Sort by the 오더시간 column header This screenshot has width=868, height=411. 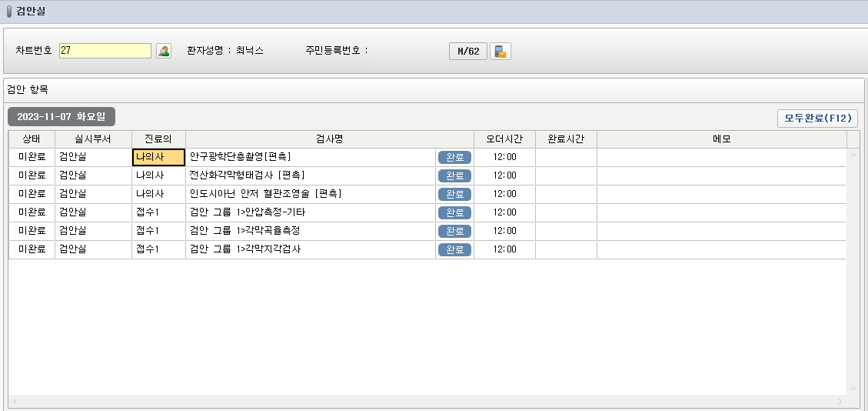tap(504, 139)
